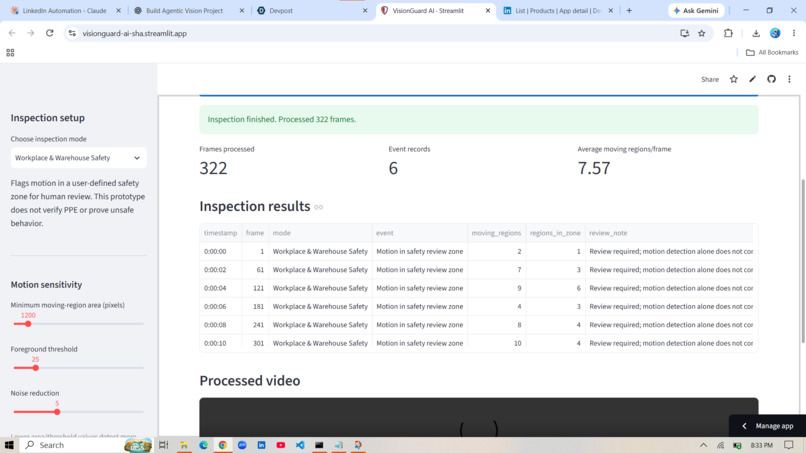Switch to the List | Products LinkedIn tab
This screenshot has width=806, height=453.
(x=557, y=10)
